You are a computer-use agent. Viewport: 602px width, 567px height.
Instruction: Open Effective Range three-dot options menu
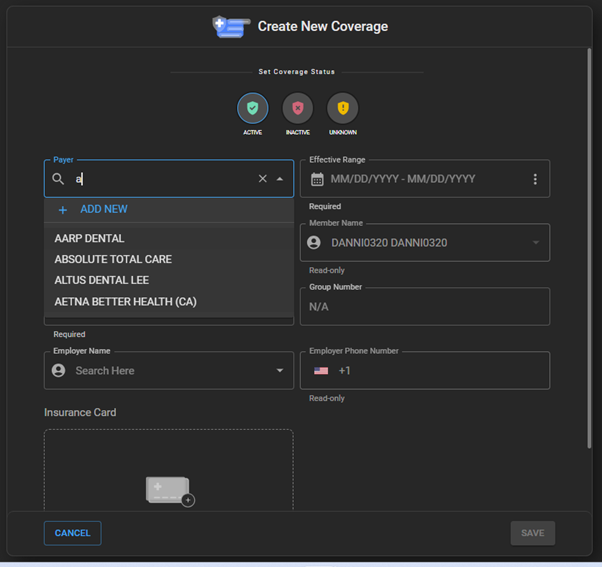click(535, 179)
